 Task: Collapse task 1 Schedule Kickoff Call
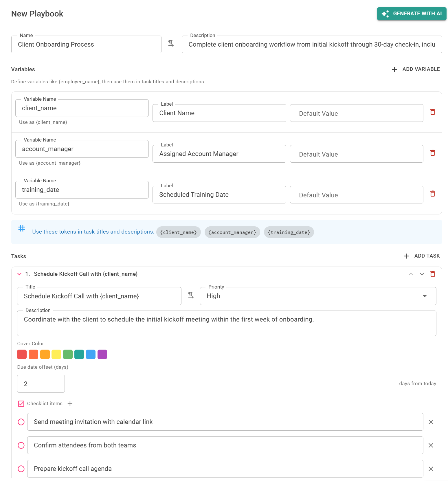[x=19, y=274]
